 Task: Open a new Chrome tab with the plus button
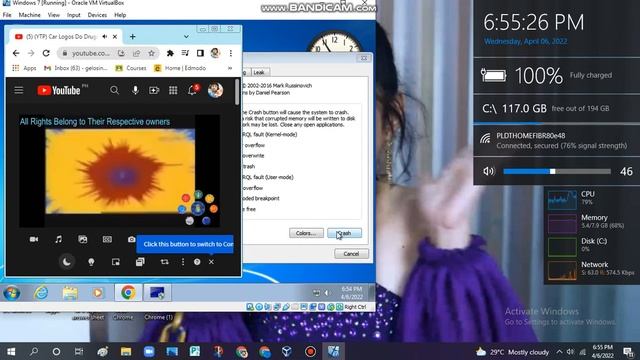(132, 37)
